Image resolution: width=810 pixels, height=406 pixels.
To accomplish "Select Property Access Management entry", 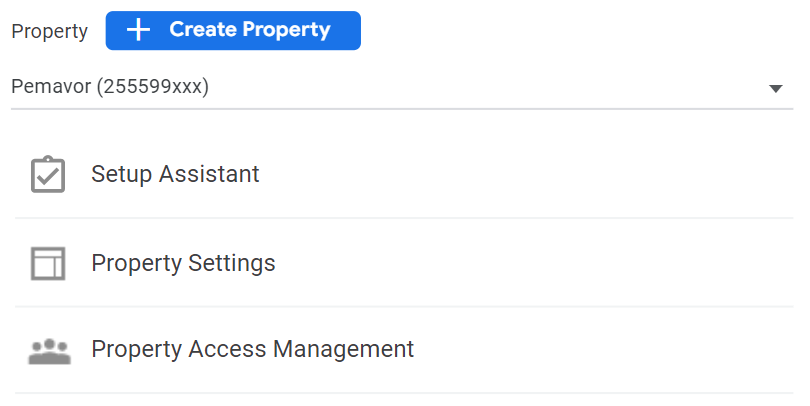I will tap(252, 350).
